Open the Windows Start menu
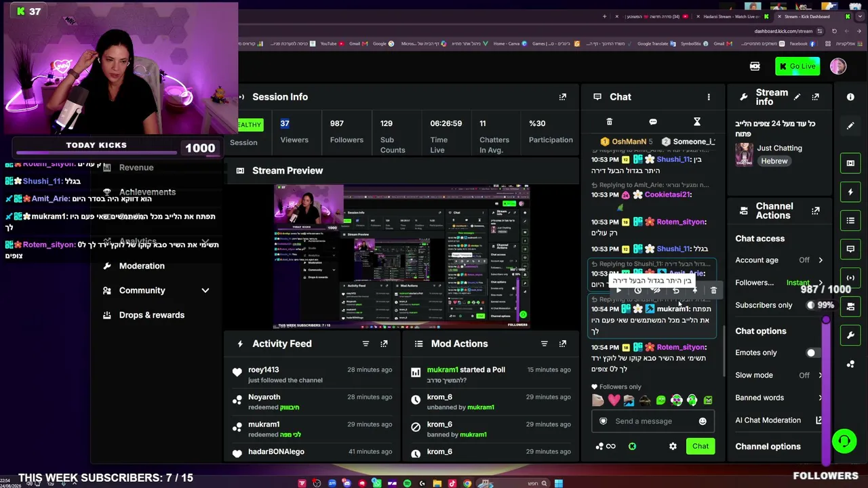The image size is (868, 488). 558,483
